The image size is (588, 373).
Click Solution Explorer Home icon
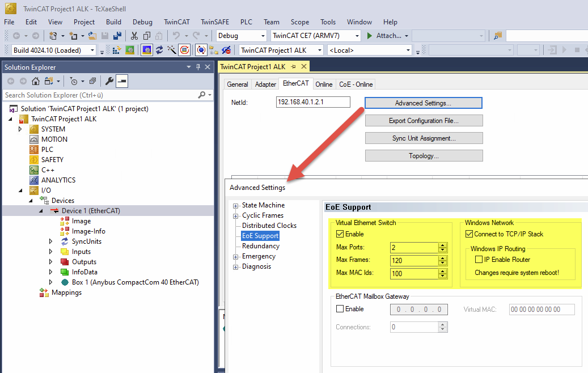[36, 81]
